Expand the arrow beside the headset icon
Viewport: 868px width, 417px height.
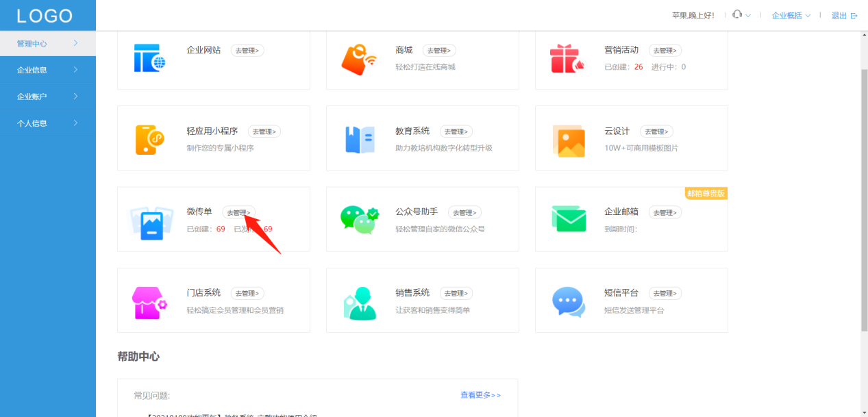(x=748, y=16)
